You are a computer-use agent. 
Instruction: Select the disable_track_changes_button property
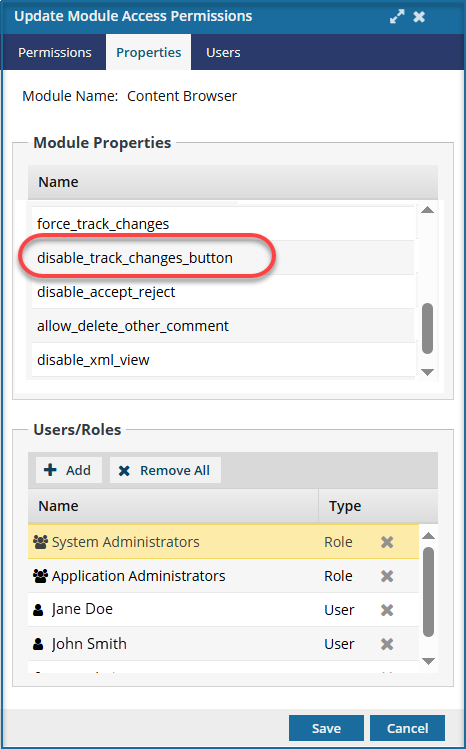223,258
